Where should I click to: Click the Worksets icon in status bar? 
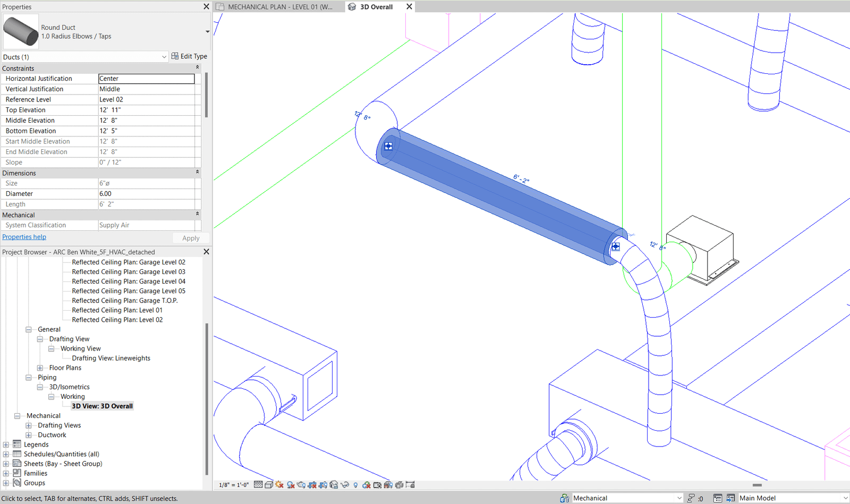(564, 498)
